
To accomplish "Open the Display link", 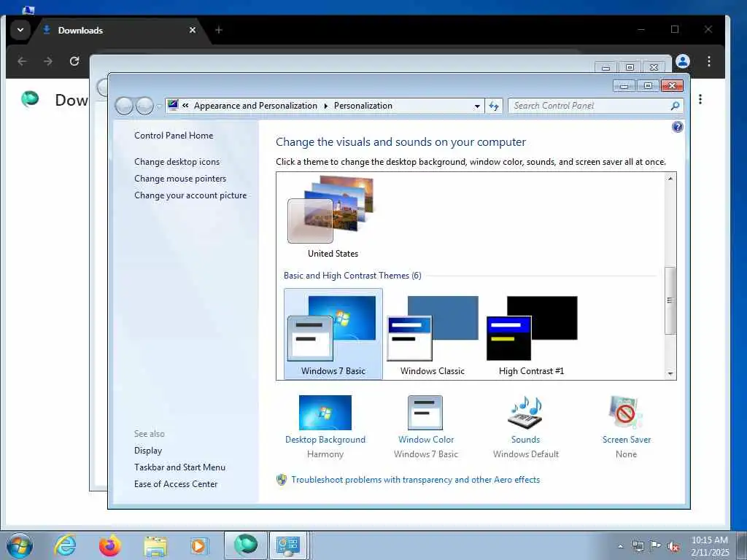I will 148,450.
